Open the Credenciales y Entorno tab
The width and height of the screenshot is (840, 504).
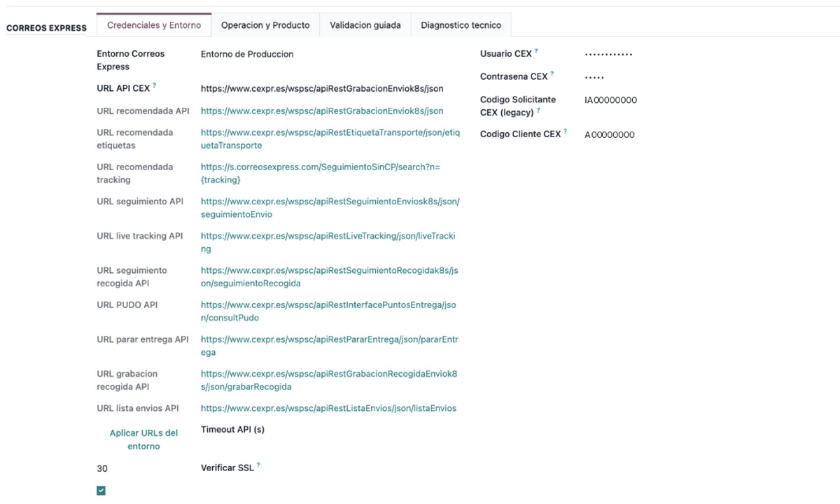coord(154,25)
